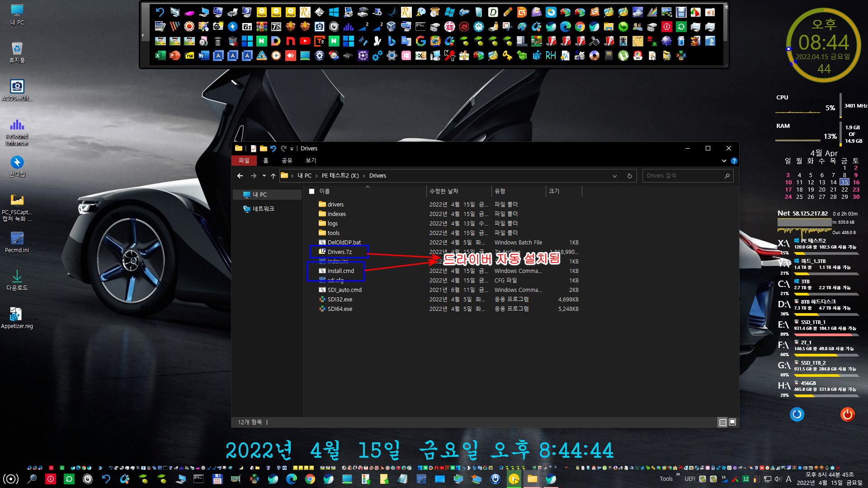
Task: Click the red power icon in launcher
Action: pos(666,27)
